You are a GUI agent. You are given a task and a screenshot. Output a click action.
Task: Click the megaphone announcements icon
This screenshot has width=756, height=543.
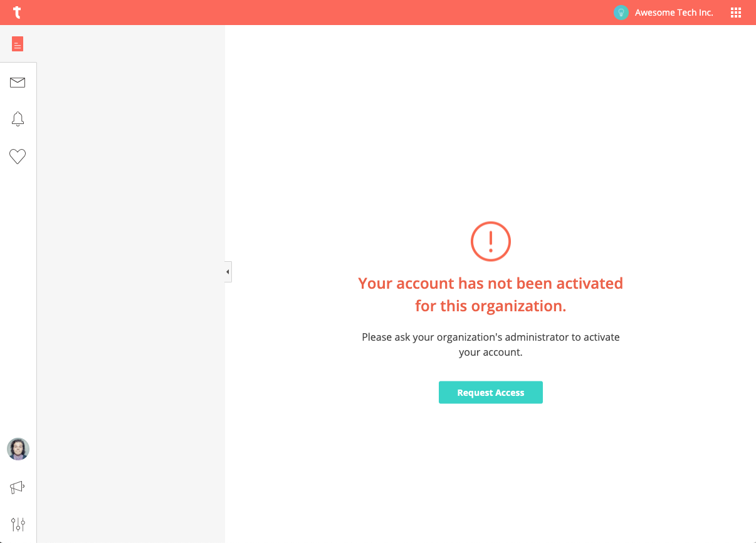[18, 487]
